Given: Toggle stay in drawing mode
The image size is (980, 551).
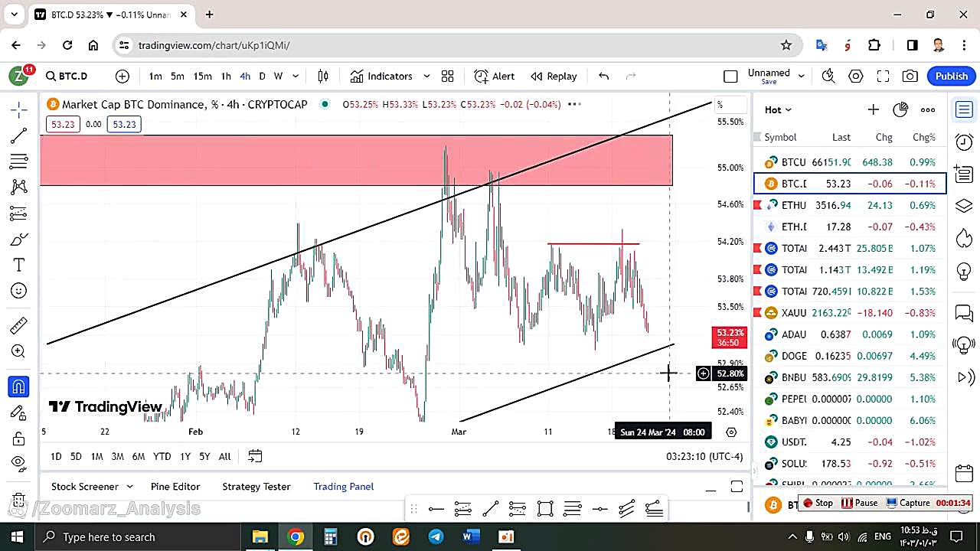Looking at the screenshot, I should pos(19,412).
